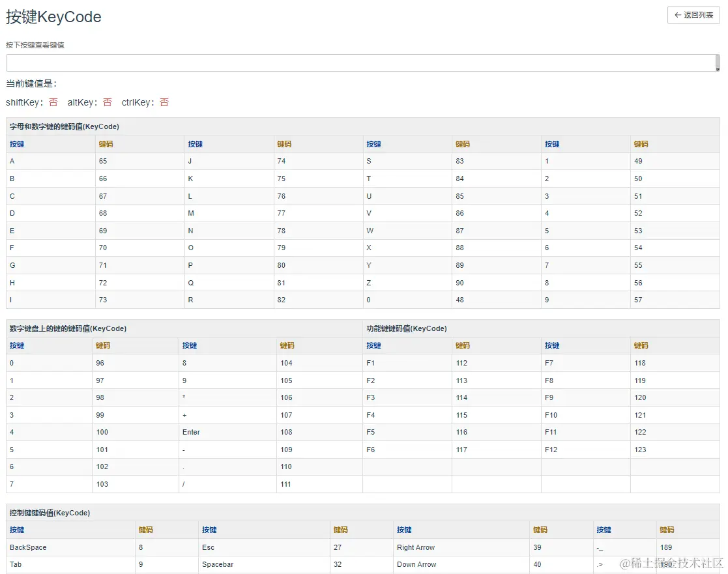This screenshot has width=728, height=574.
Task: Click the 返回列表 back button
Action: [693, 15]
